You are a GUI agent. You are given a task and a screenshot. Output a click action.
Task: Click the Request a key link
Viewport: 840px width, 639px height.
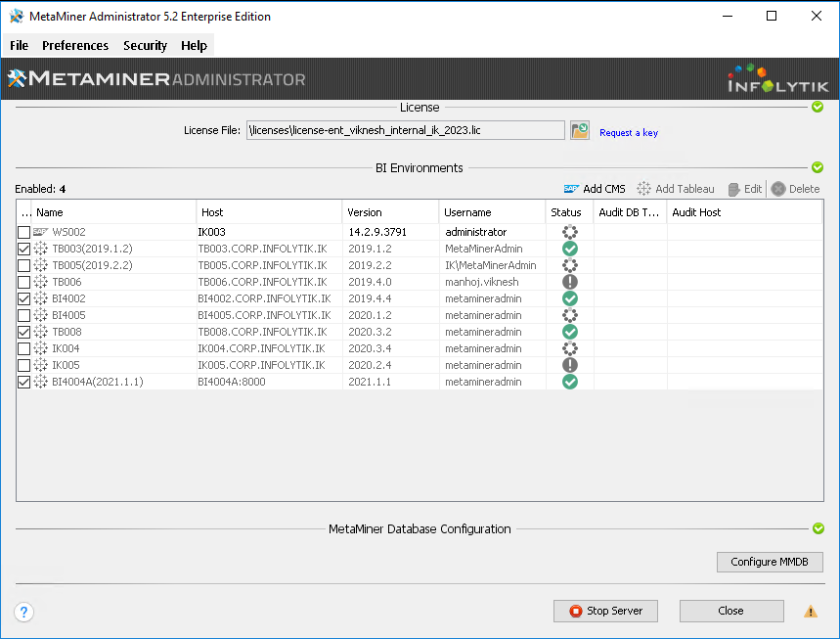pos(629,132)
